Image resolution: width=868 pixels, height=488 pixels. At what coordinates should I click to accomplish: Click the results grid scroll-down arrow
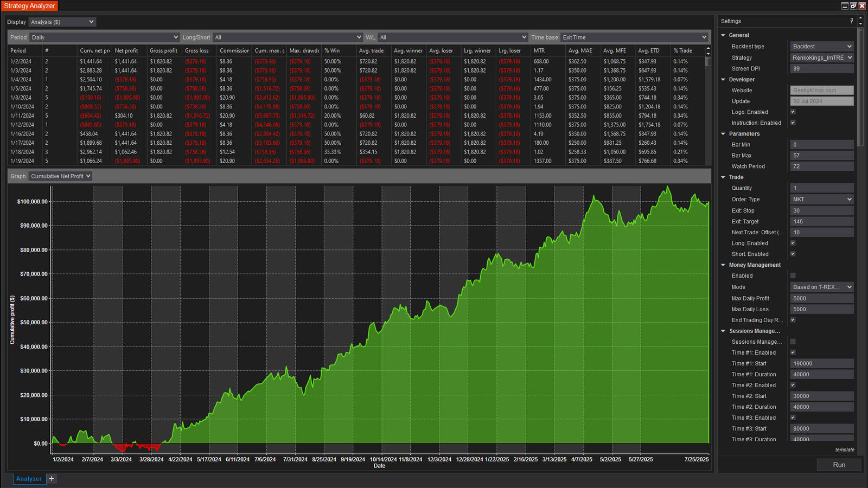(x=708, y=54)
